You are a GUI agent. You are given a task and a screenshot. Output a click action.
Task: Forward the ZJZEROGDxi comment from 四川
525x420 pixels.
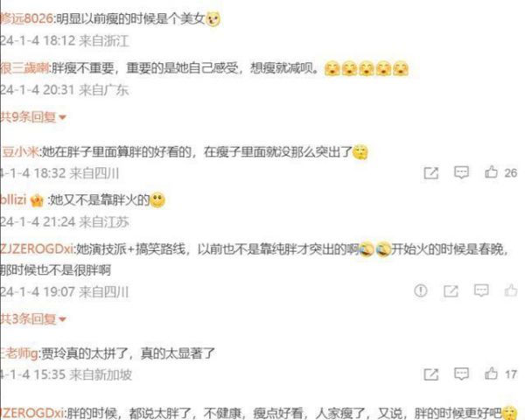[451, 291]
